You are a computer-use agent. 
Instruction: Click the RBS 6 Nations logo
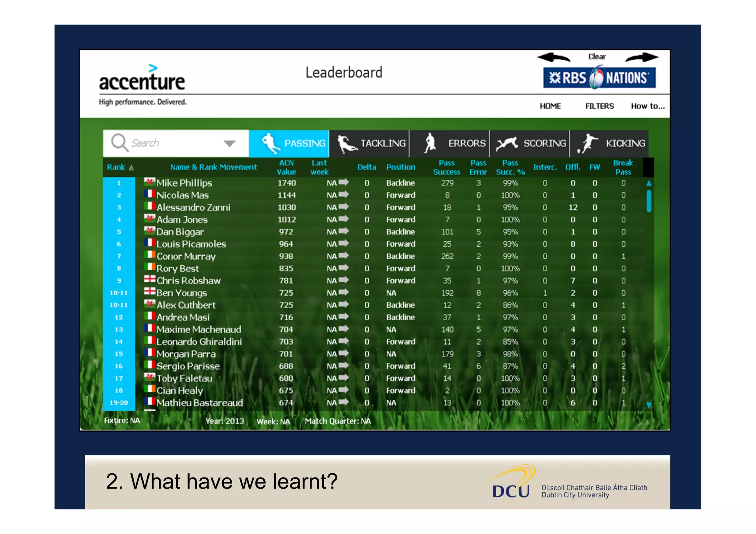point(599,77)
